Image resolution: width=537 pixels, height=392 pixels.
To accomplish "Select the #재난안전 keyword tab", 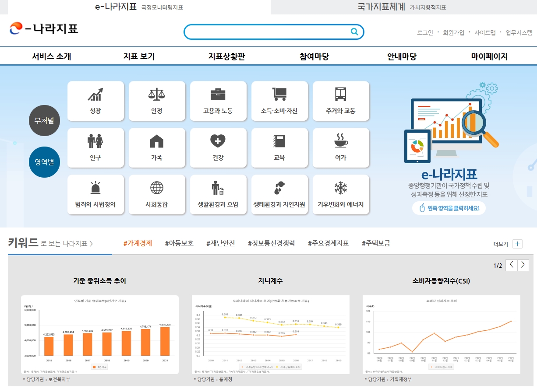I will click(x=220, y=243).
